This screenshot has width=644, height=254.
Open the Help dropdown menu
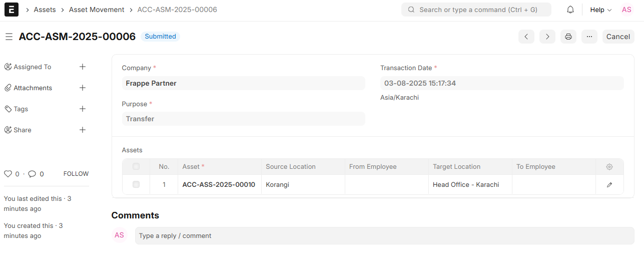[600, 10]
